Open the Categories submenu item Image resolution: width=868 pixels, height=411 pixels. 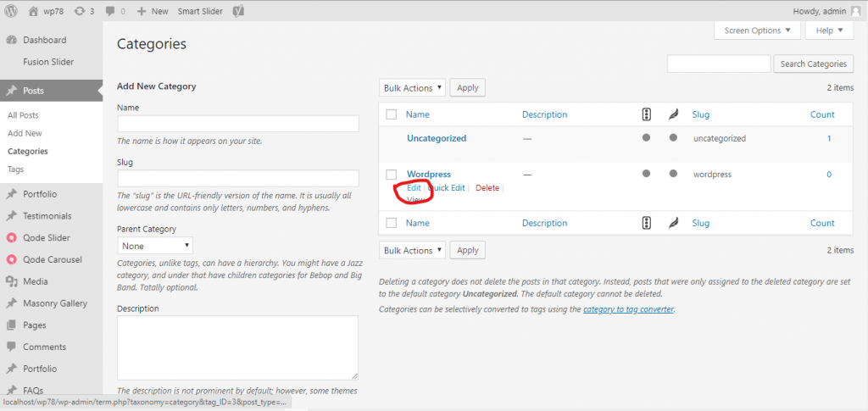[28, 151]
